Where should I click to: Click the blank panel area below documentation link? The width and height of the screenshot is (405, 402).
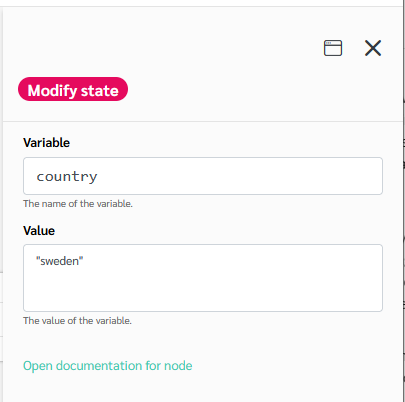pos(203,388)
